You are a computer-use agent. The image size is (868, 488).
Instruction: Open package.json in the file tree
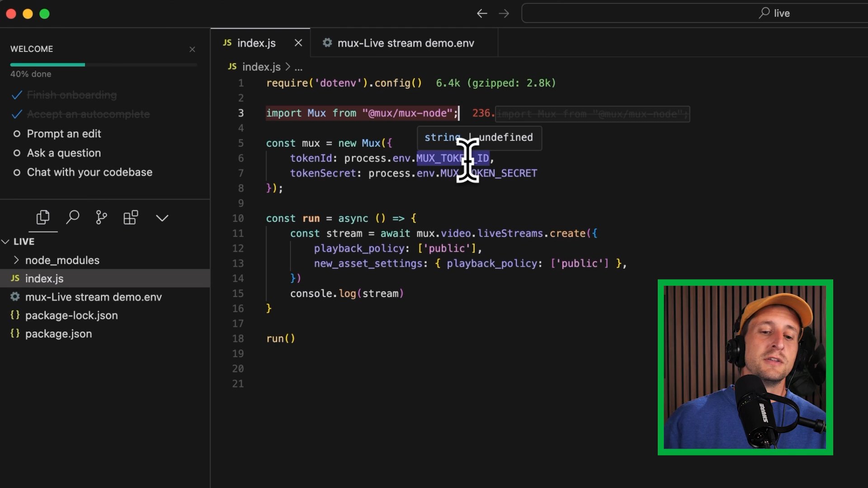58,334
